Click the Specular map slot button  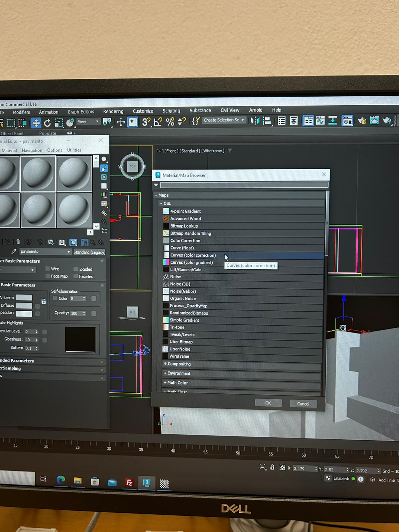point(38,314)
